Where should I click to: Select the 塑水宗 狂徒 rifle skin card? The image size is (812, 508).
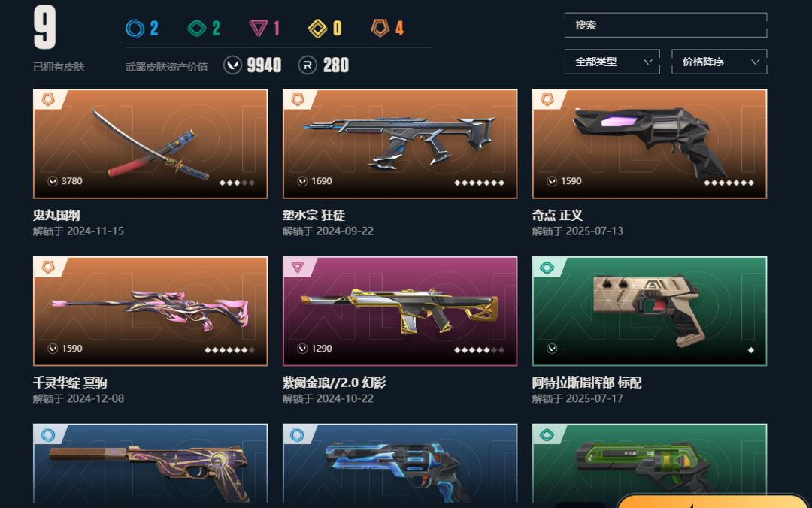pyautogui.click(x=400, y=144)
